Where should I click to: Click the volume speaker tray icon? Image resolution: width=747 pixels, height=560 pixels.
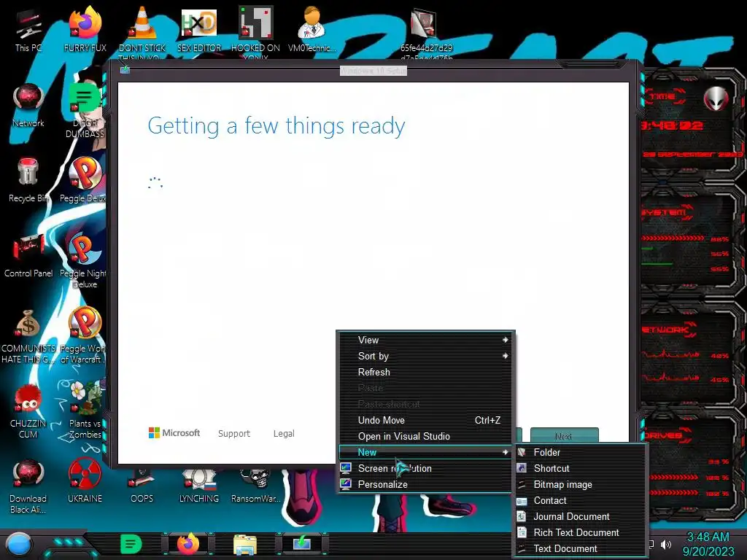click(666, 544)
